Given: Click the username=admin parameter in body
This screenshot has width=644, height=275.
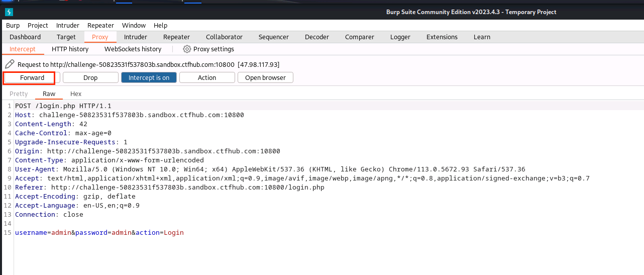Looking at the screenshot, I should click(43, 232).
